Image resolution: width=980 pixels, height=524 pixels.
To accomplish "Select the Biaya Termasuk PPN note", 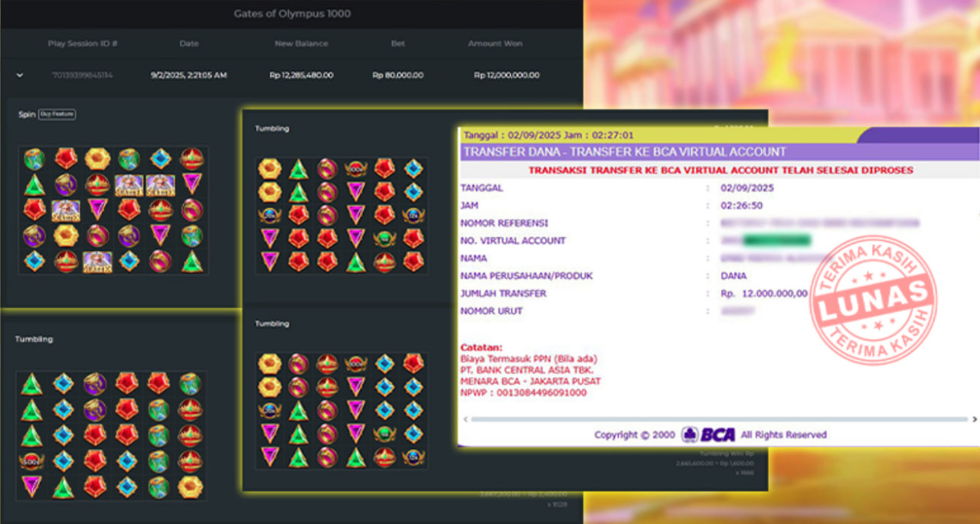I will pos(529,359).
